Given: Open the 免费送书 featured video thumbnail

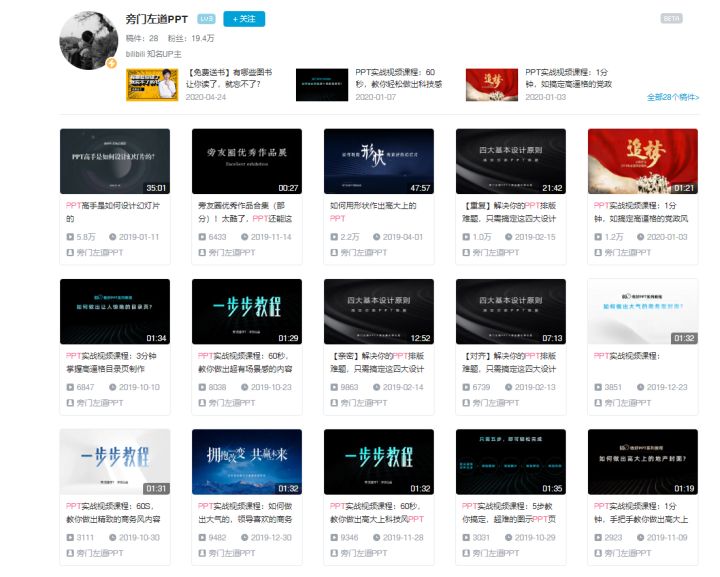Looking at the screenshot, I should 152,84.
